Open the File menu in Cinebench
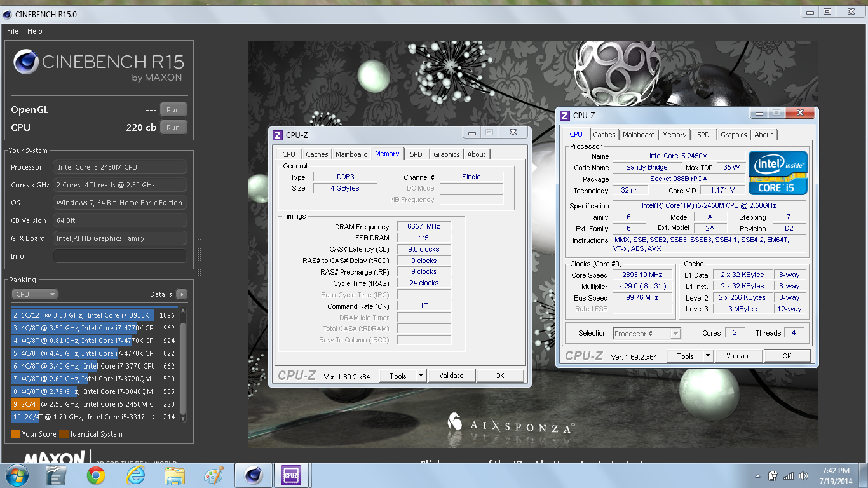This screenshot has width=868, height=488. pyautogui.click(x=13, y=31)
